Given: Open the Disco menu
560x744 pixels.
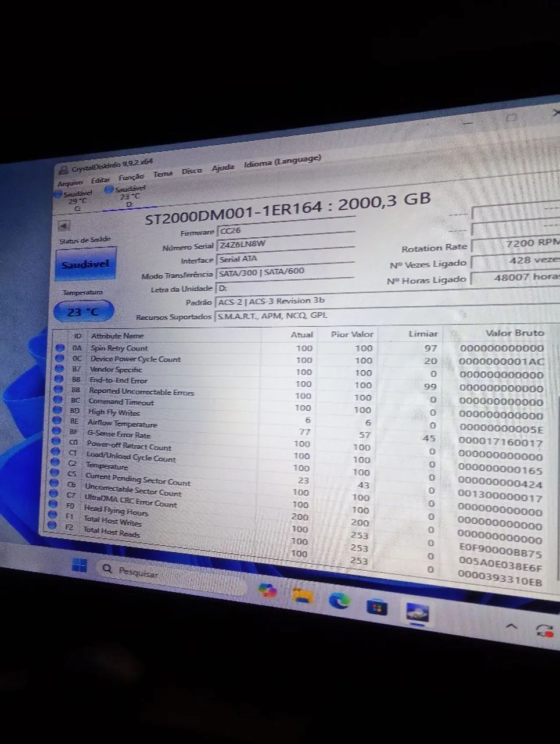Looking at the screenshot, I should (192, 171).
